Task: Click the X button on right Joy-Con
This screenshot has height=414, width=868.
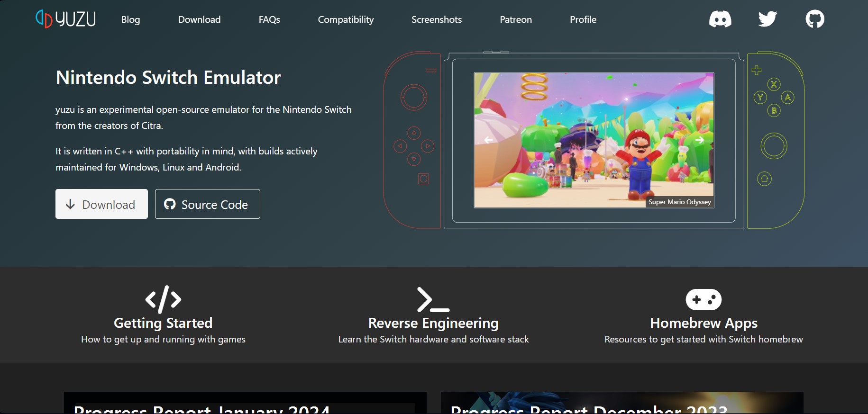Action: click(774, 84)
